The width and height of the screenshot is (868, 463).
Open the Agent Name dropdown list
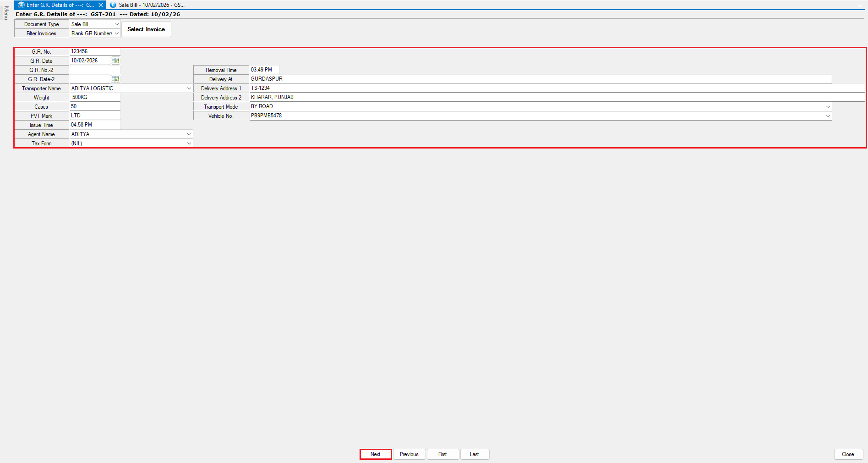(189, 134)
